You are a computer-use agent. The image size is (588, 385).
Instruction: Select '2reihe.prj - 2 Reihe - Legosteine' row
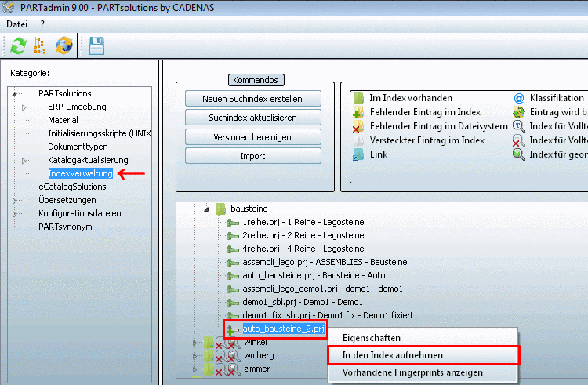[x=303, y=235]
